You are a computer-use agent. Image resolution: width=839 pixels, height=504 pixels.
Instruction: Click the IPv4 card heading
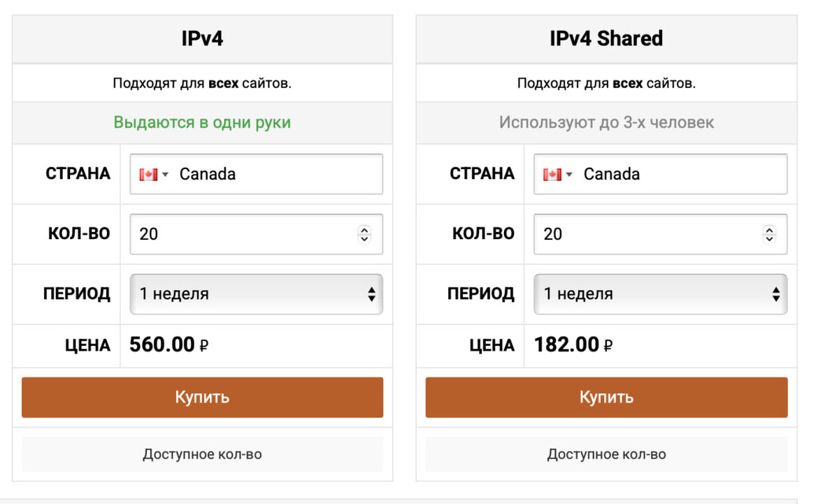pyautogui.click(x=202, y=38)
